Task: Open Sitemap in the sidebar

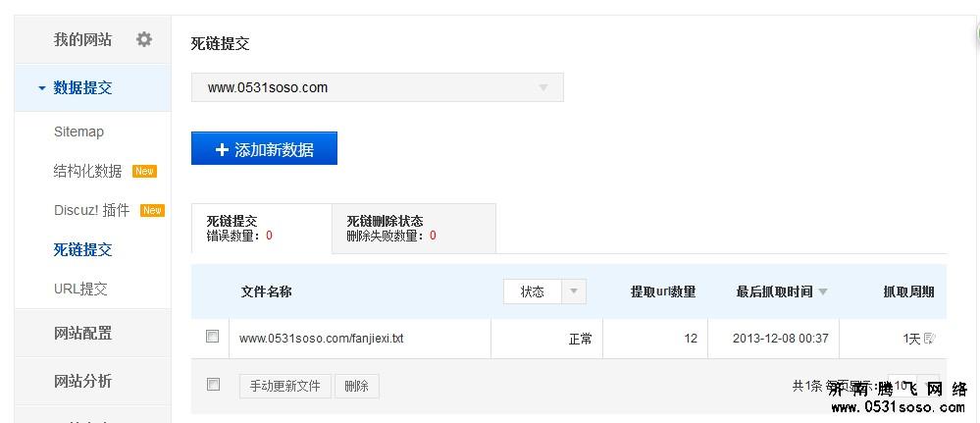Action: coord(78,132)
